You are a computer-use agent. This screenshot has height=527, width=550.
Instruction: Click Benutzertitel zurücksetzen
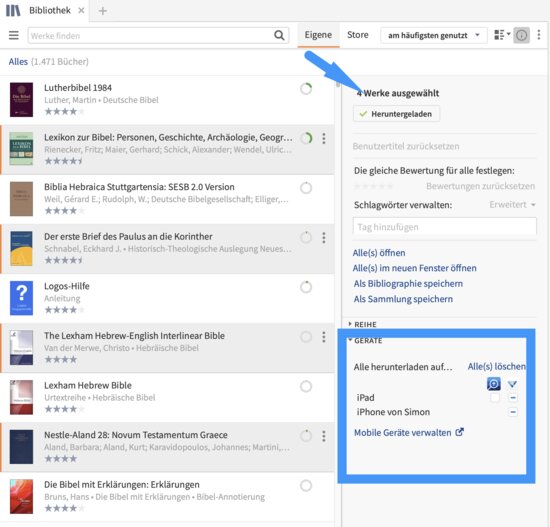(406, 146)
